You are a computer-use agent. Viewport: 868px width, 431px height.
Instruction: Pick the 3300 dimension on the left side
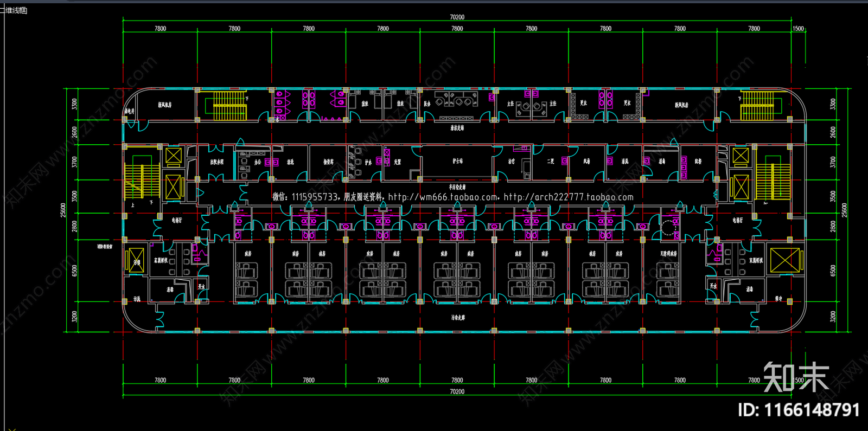pos(75,104)
